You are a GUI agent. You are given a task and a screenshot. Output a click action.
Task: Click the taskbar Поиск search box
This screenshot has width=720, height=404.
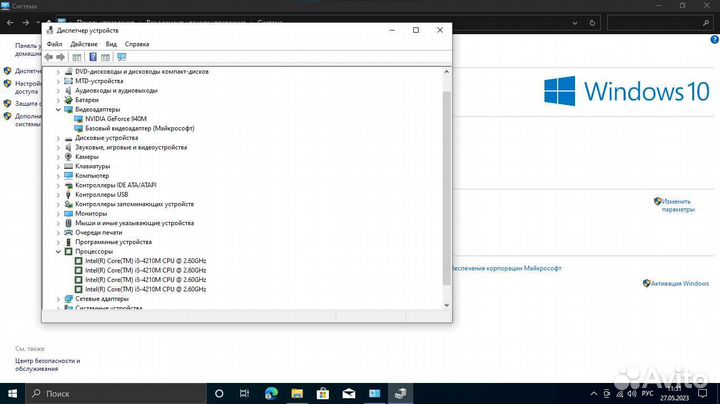[116, 393]
